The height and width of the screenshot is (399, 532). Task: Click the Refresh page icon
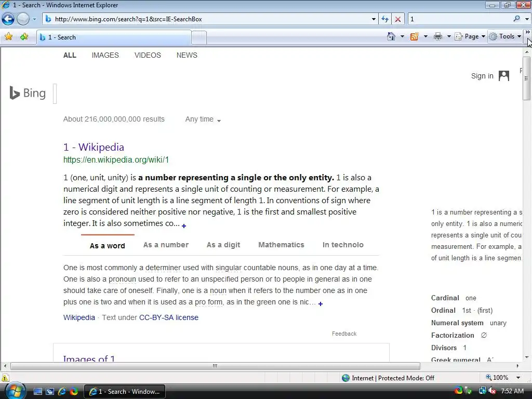point(385,19)
